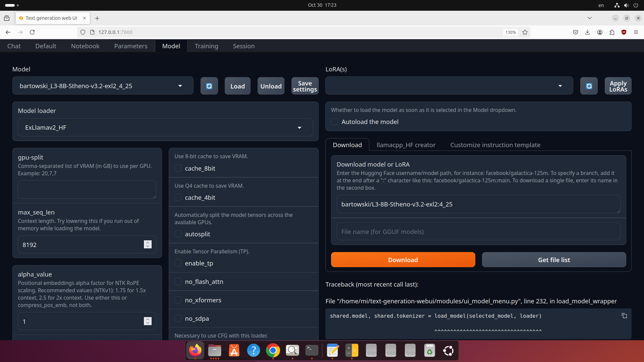The width and height of the screenshot is (644, 362).
Task: Click the Get file list button
Action: point(554,260)
